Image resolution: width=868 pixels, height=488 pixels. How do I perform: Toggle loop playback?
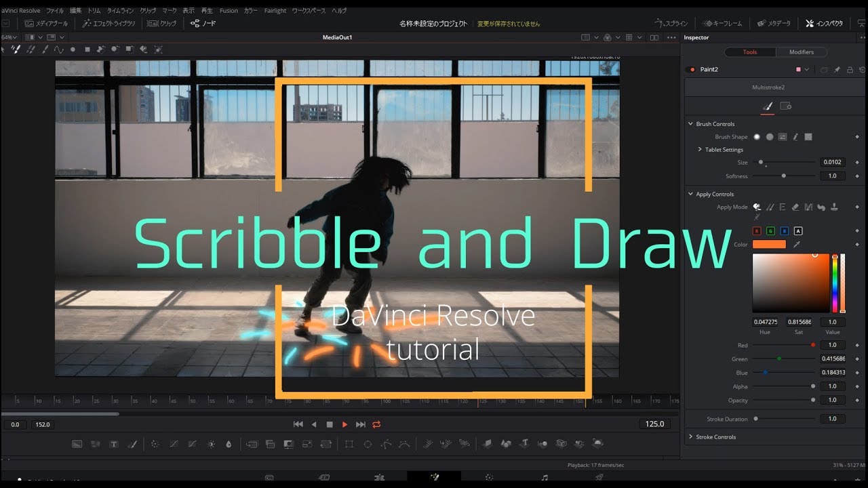tap(376, 424)
